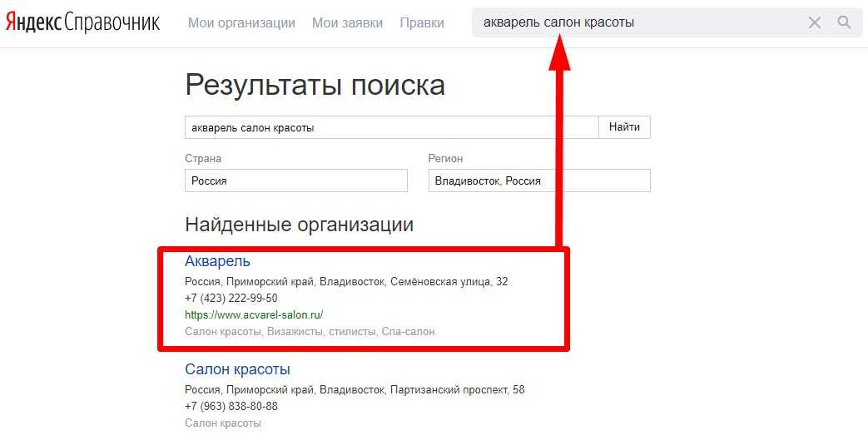The width and height of the screenshot is (868, 445).
Task: Click the magnifier search icon in header
Action: 844,23
